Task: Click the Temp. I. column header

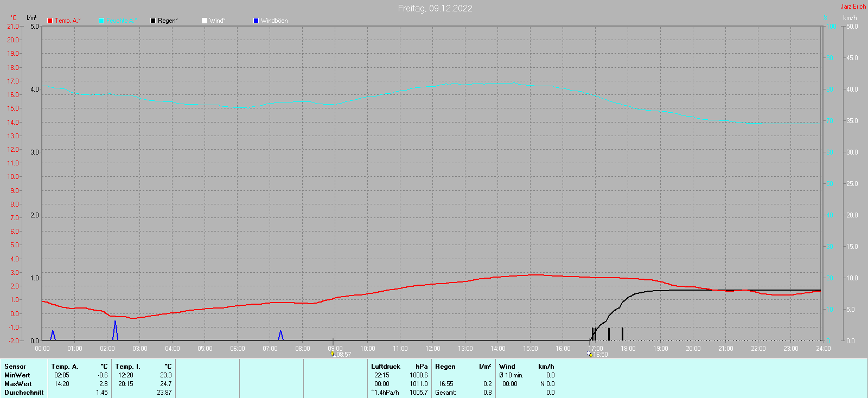Action: pos(127,367)
